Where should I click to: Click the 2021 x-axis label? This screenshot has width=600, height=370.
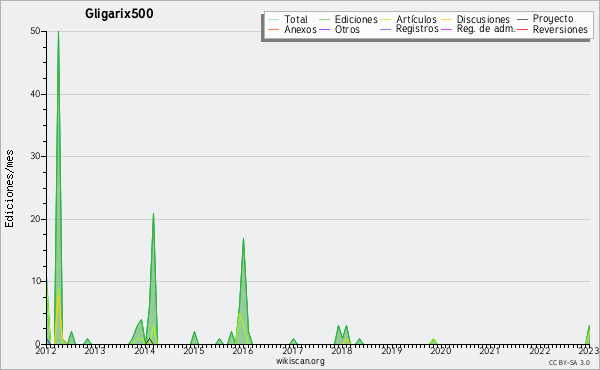pos(490,351)
